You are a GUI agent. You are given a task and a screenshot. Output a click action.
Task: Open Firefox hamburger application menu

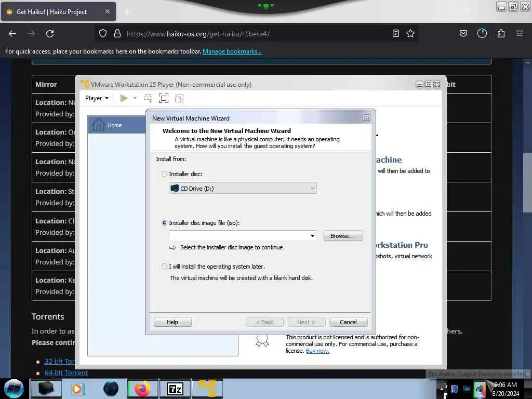coord(520,33)
